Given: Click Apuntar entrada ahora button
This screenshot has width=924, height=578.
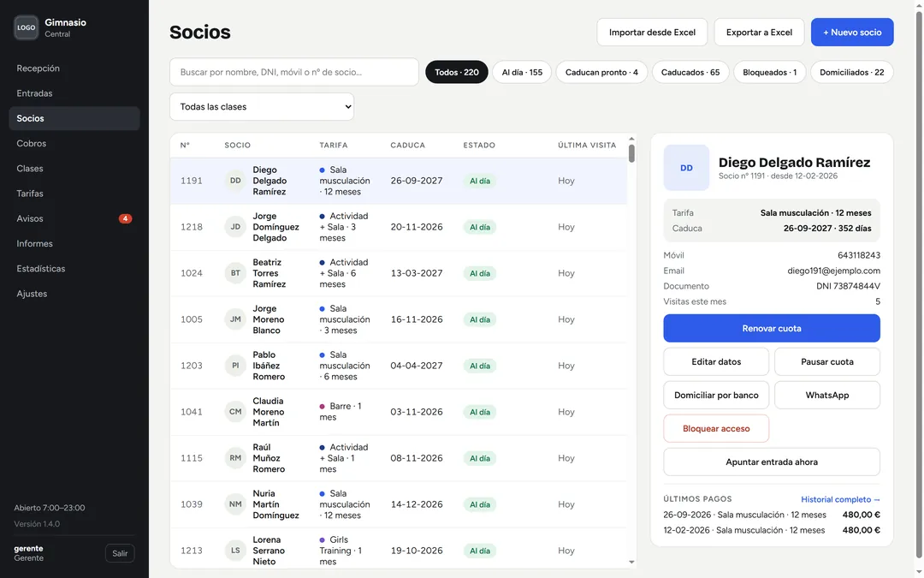Looking at the screenshot, I should coord(772,462).
